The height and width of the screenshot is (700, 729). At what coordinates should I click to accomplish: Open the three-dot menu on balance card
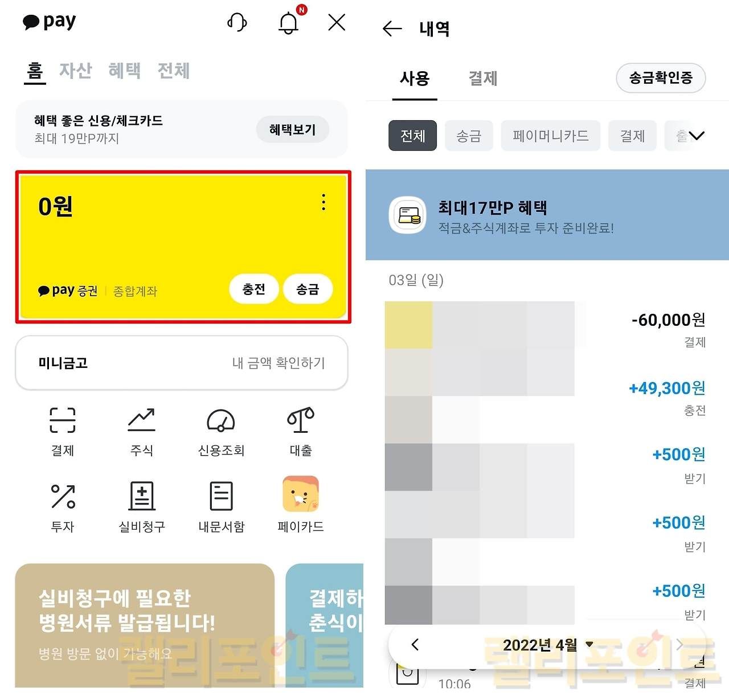[x=323, y=202]
